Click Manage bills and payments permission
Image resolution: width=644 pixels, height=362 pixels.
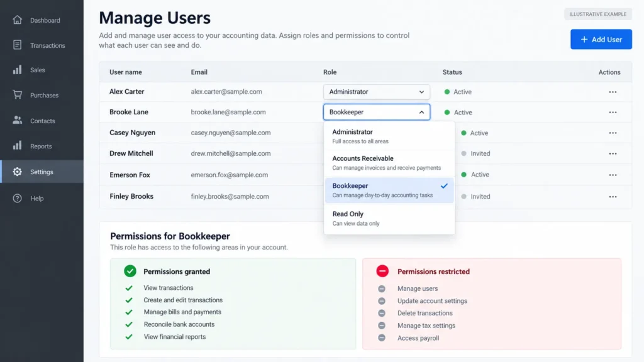pos(182,312)
